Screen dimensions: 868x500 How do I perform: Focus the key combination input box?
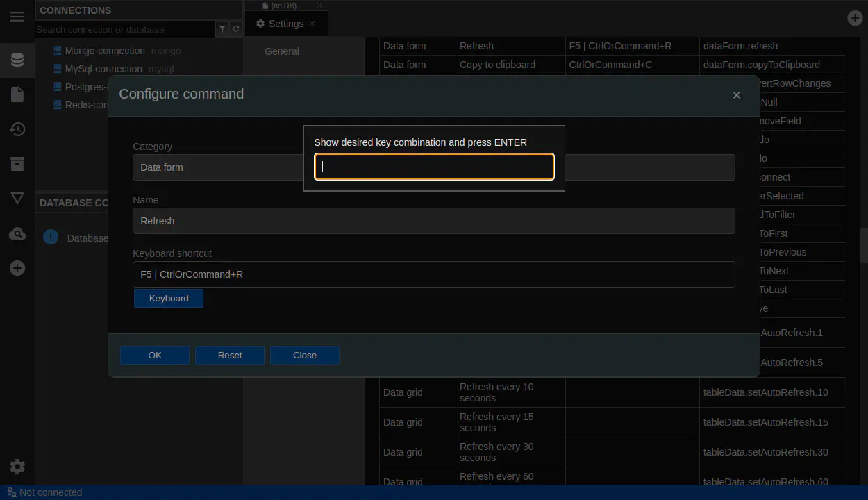tap(434, 167)
